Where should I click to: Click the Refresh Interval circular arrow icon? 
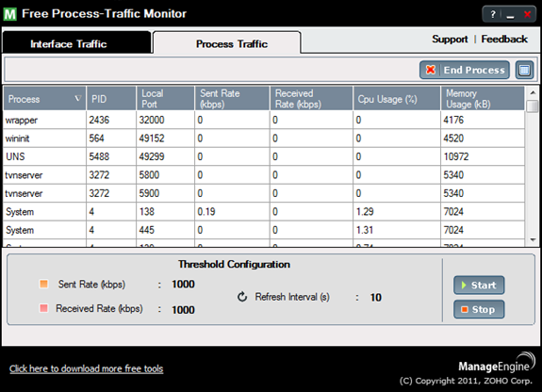(x=242, y=297)
